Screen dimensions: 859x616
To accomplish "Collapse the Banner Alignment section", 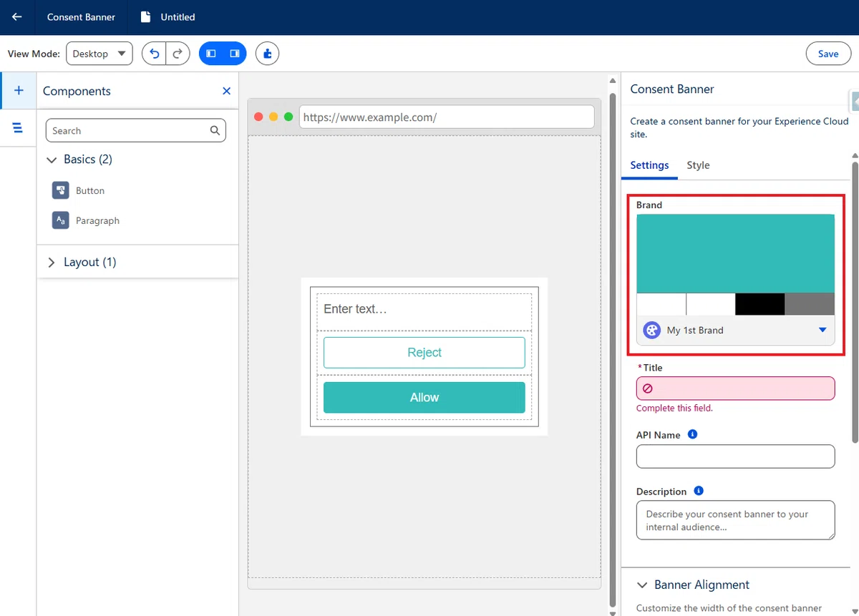I will click(x=642, y=585).
